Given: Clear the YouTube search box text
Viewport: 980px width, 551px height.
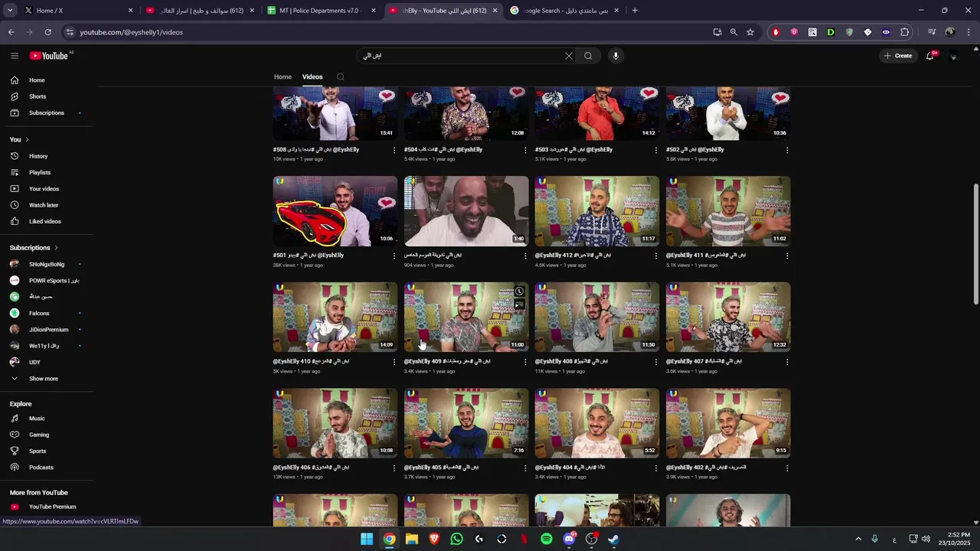Looking at the screenshot, I should point(568,56).
